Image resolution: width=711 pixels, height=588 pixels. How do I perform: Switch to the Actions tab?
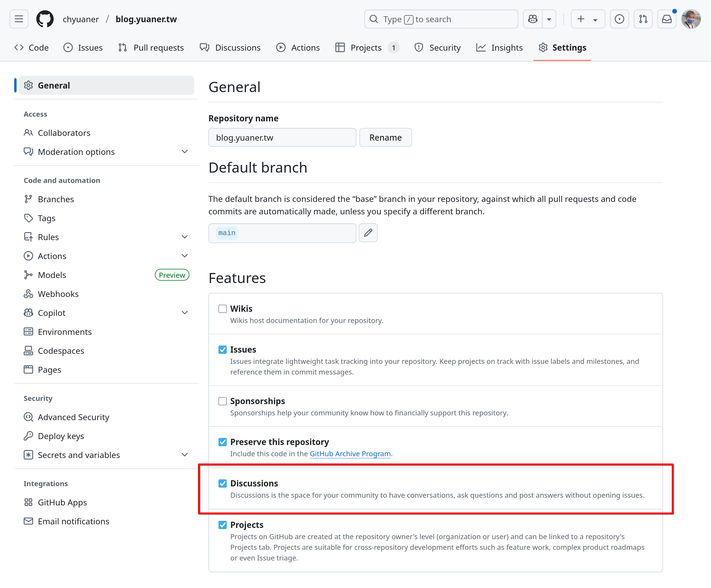pos(298,47)
